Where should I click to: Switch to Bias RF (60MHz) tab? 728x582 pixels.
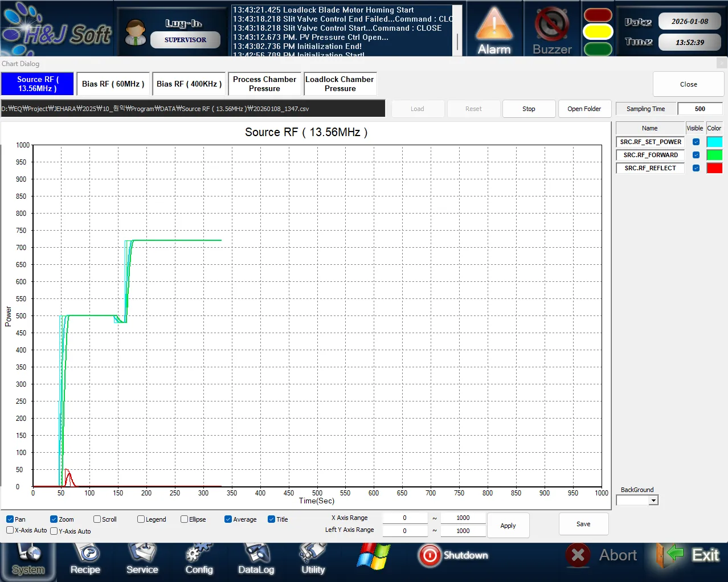click(113, 84)
